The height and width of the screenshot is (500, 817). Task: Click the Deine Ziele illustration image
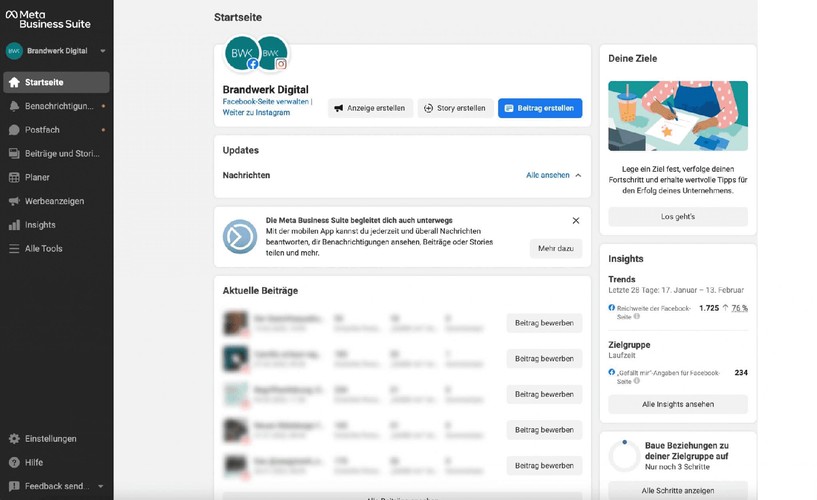[x=678, y=116]
